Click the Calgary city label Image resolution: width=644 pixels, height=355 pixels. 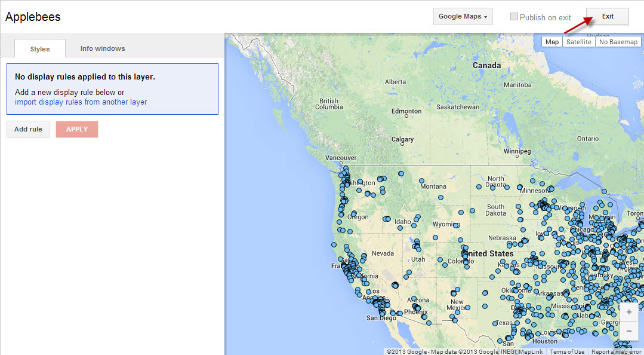point(402,139)
